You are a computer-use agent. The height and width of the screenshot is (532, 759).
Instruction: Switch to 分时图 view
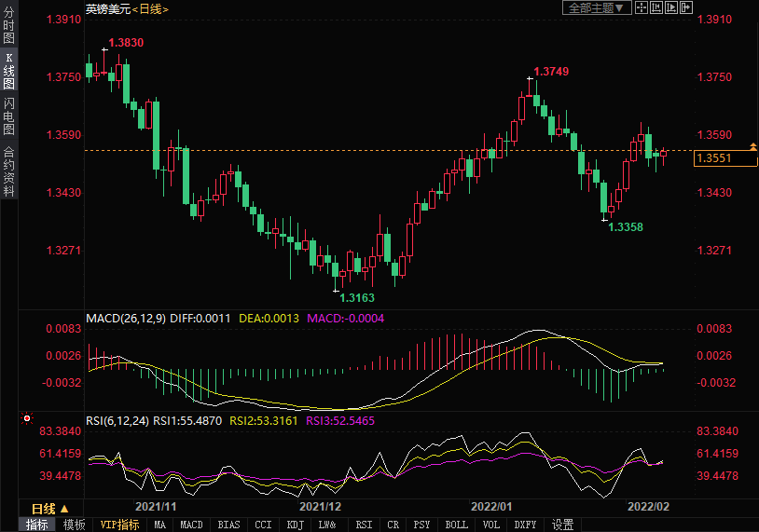[x=8, y=26]
